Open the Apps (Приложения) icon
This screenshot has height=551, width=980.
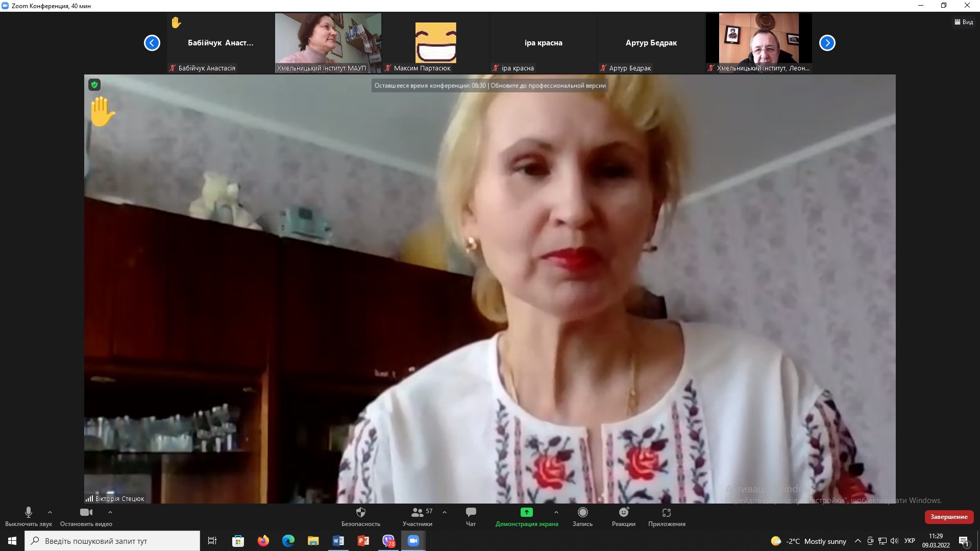coord(666,513)
